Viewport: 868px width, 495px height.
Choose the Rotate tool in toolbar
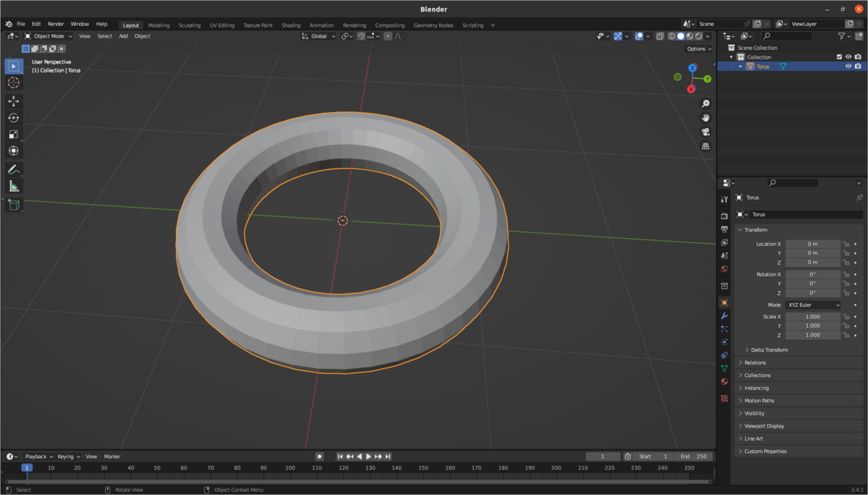tap(14, 118)
